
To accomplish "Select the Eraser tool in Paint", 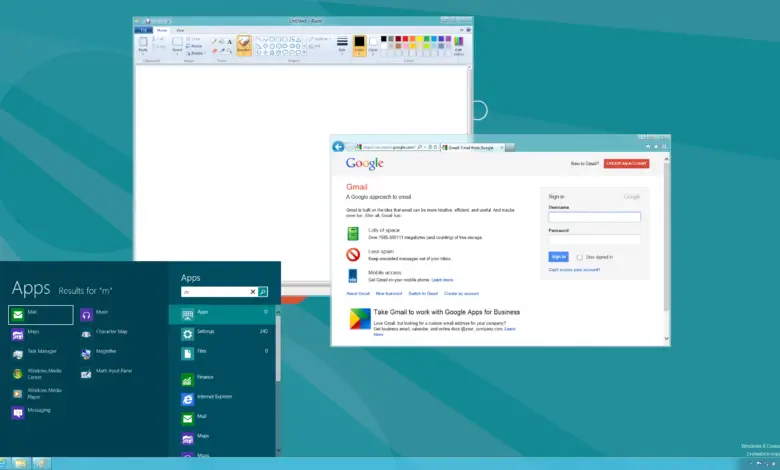I will pyautogui.click(x=214, y=51).
